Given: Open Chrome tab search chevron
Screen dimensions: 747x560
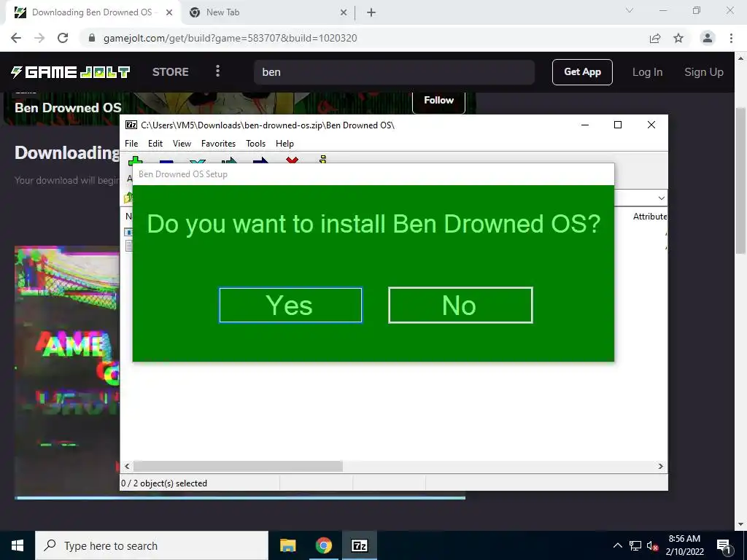Looking at the screenshot, I should (x=630, y=10).
